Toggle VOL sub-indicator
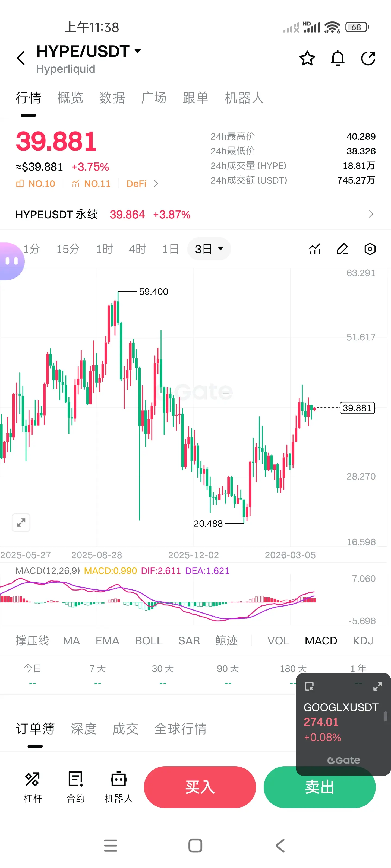The height and width of the screenshot is (868, 391). 278,640
